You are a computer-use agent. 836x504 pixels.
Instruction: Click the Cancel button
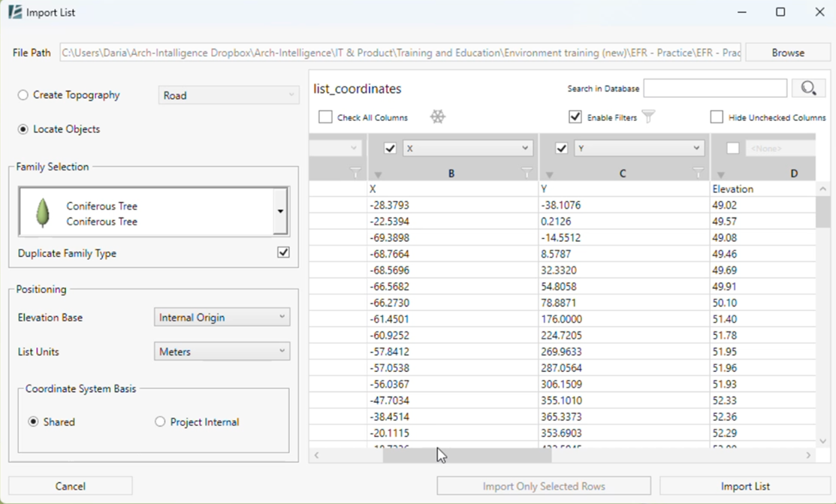(x=70, y=485)
